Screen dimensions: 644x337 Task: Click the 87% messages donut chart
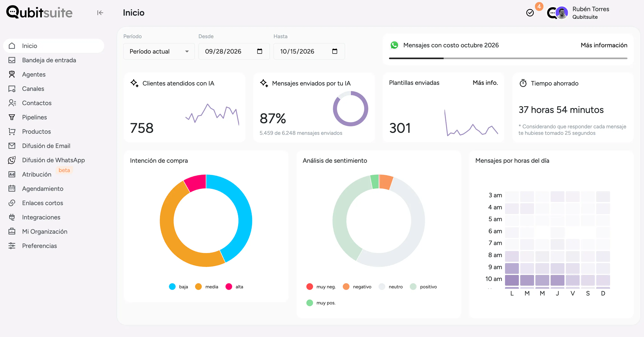pyautogui.click(x=351, y=109)
